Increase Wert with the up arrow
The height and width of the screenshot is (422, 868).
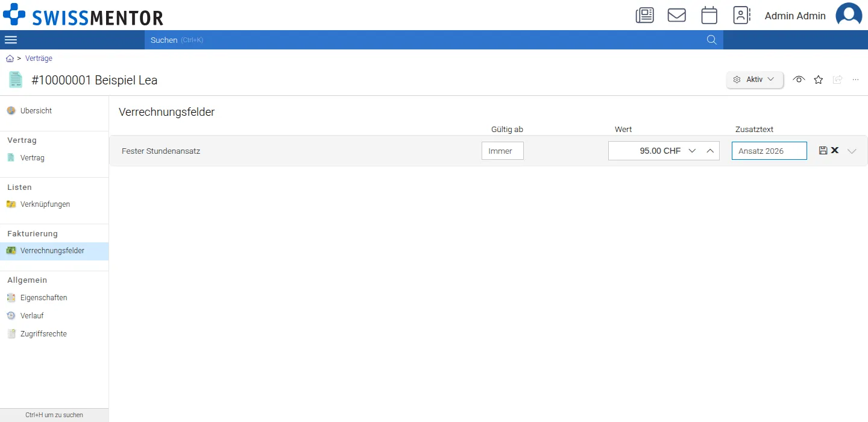tap(710, 151)
